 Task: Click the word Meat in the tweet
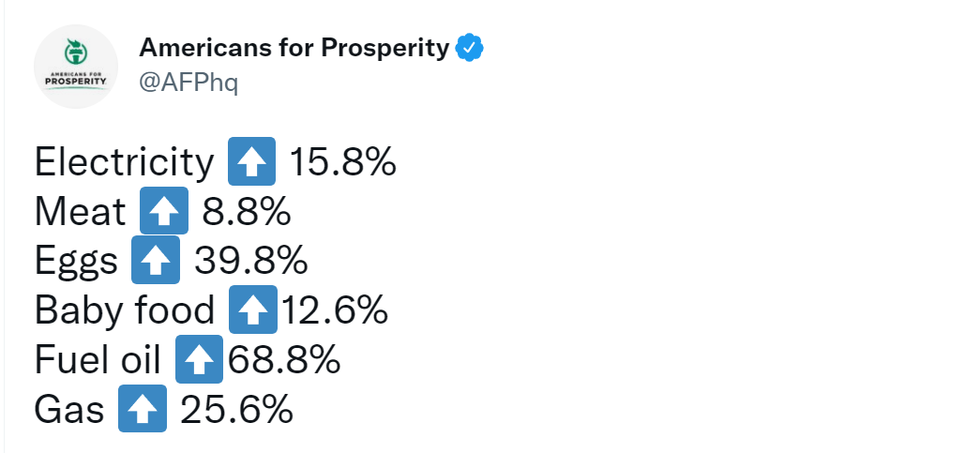tap(80, 212)
